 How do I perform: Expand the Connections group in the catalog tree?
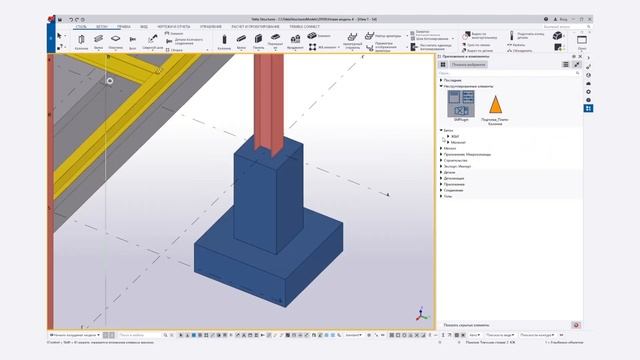pyautogui.click(x=441, y=190)
